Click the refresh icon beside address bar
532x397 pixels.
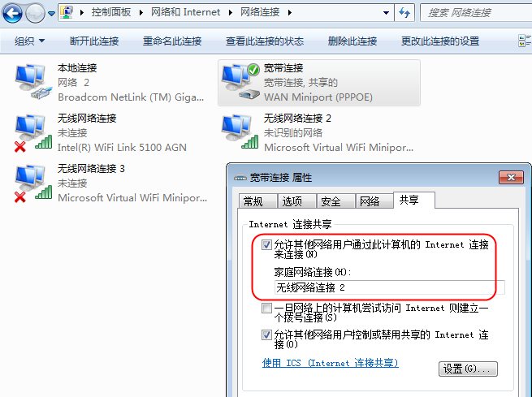(404, 13)
